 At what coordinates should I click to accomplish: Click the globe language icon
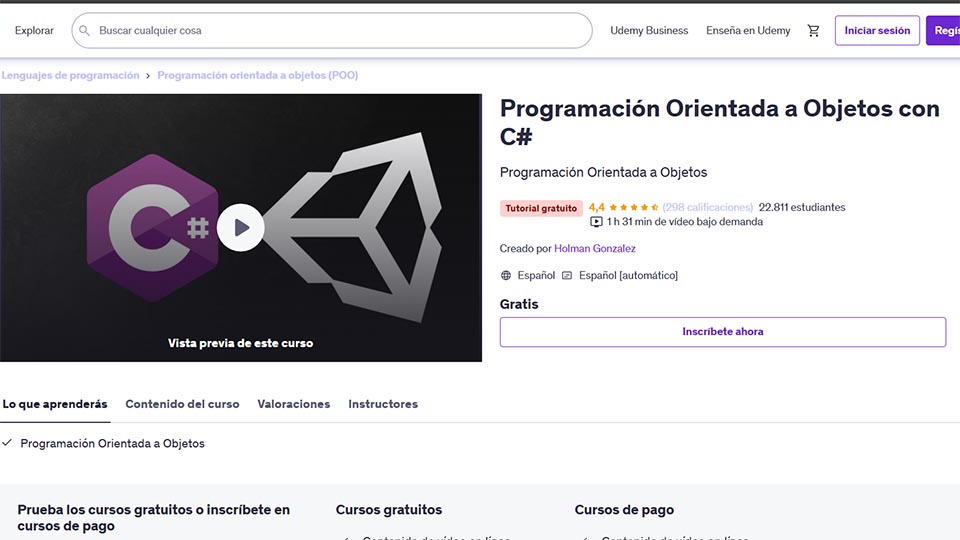506,275
